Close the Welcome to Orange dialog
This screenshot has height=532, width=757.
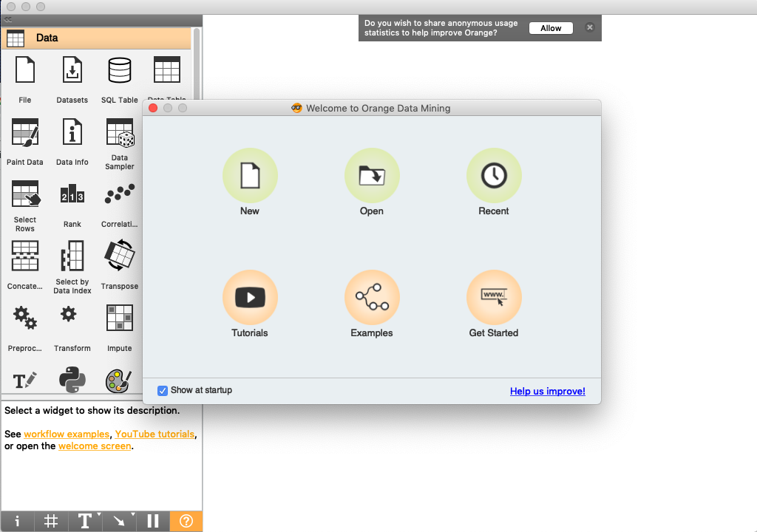(x=153, y=108)
